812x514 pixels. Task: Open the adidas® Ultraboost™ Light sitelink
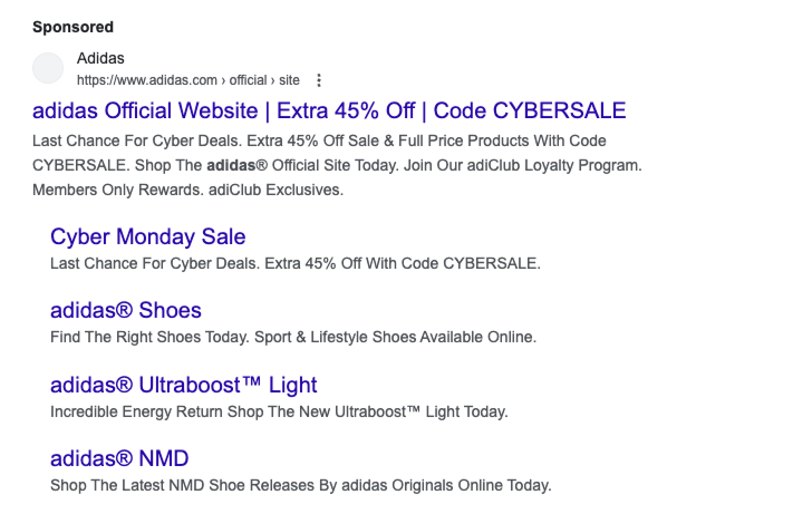click(x=183, y=385)
